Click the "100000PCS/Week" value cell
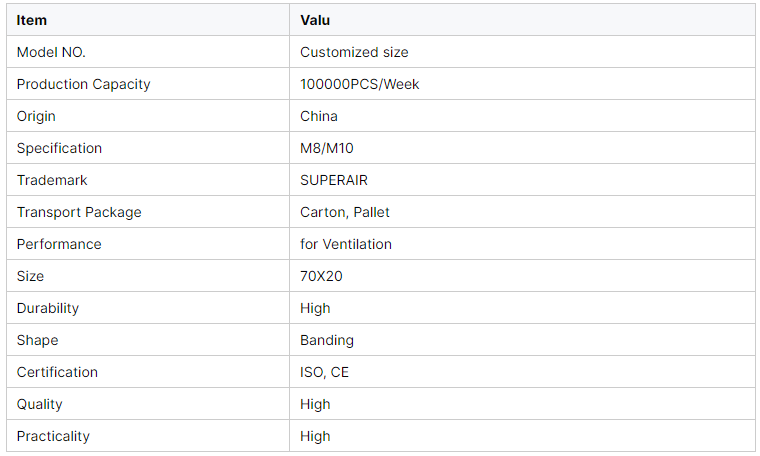The width and height of the screenshot is (760, 456). pyautogui.click(x=359, y=84)
